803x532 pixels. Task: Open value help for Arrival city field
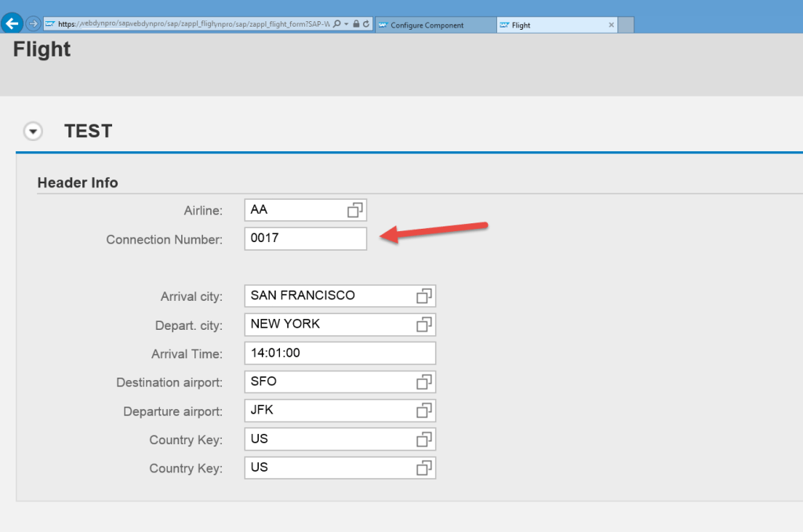pos(424,295)
